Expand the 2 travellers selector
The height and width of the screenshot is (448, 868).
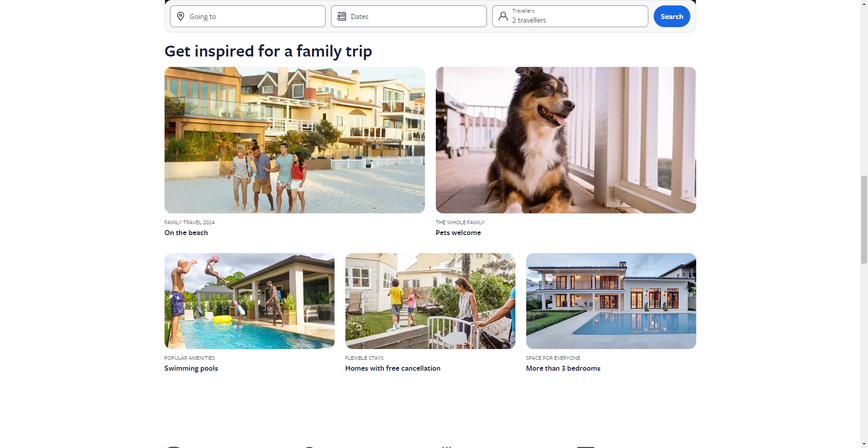pyautogui.click(x=570, y=16)
